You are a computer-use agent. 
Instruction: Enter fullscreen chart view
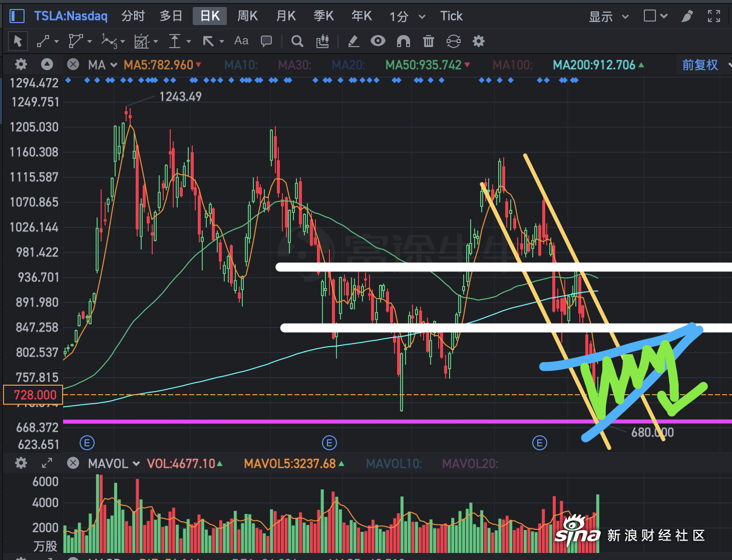[714, 16]
